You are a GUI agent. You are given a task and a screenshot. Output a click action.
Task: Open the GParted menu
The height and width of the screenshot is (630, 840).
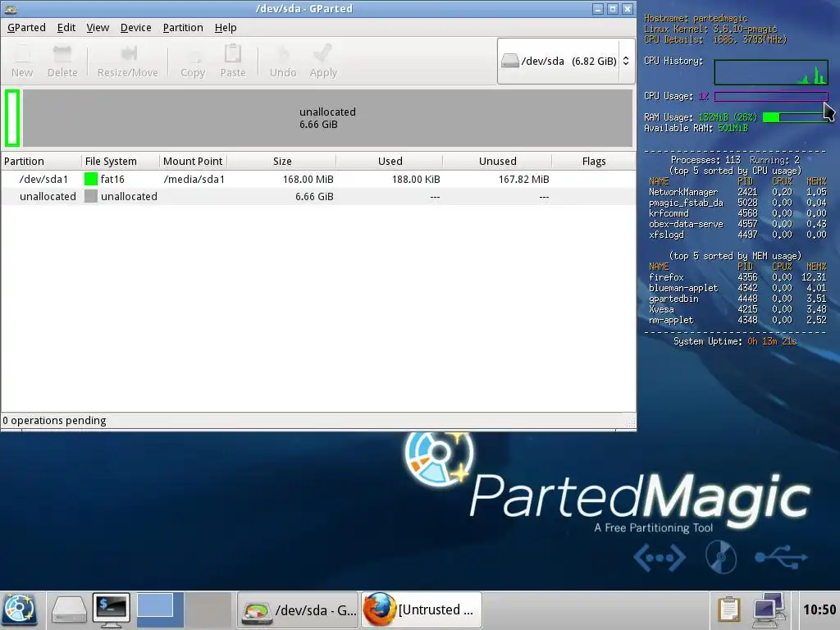click(x=26, y=27)
